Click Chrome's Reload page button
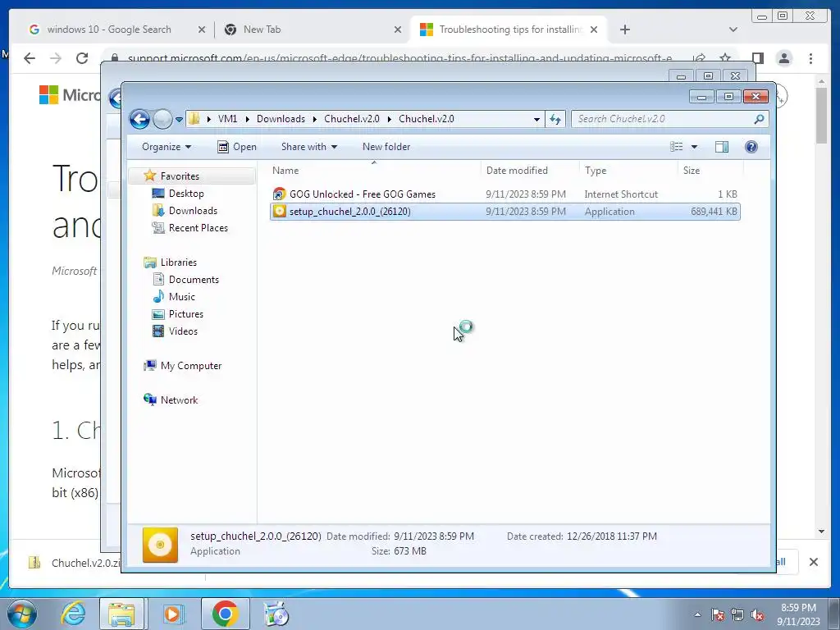This screenshot has height=630, width=840. pyautogui.click(x=82, y=58)
